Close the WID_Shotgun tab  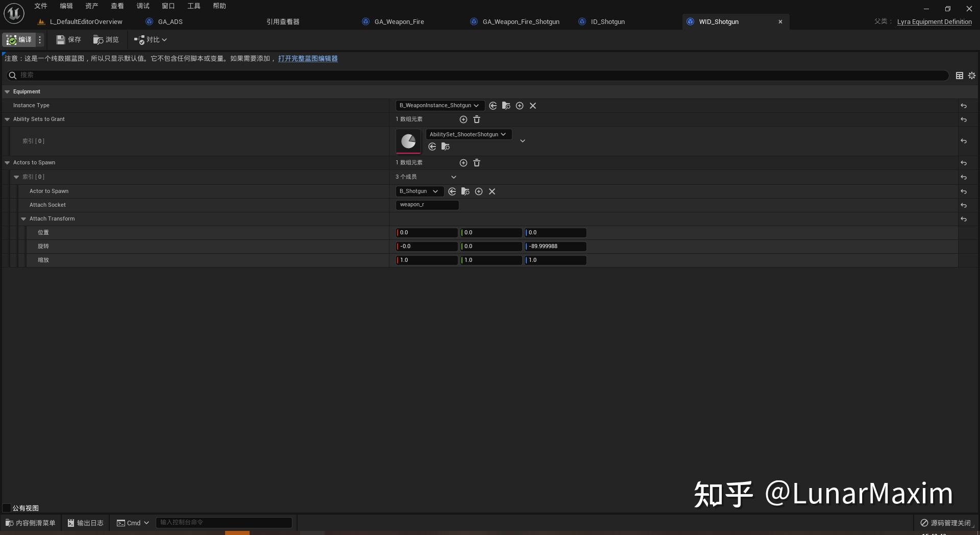(x=780, y=22)
